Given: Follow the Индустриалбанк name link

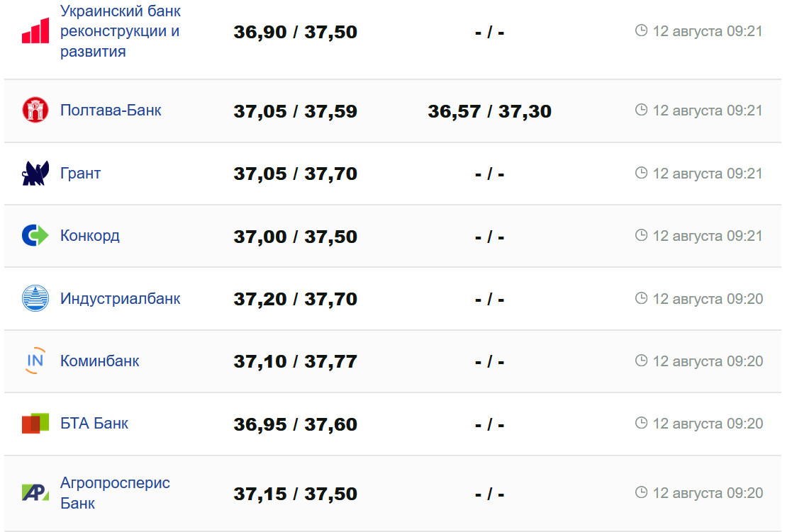Looking at the screenshot, I should pos(121,298).
